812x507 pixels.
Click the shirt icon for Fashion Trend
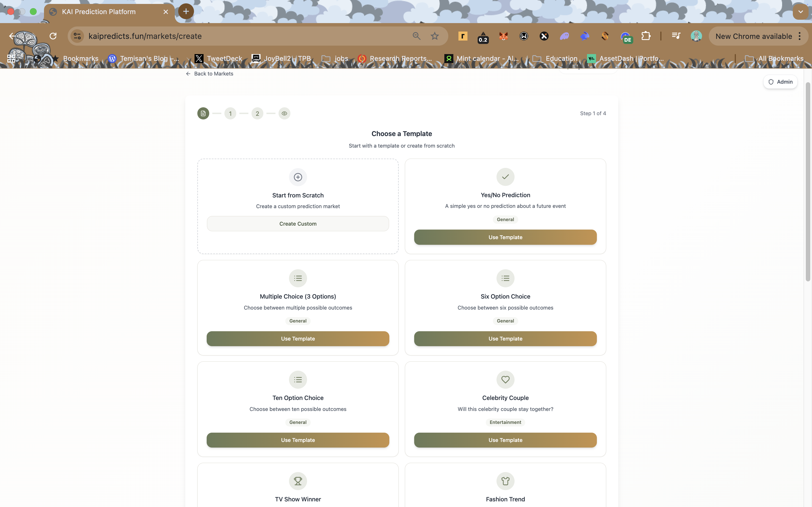[505, 481]
